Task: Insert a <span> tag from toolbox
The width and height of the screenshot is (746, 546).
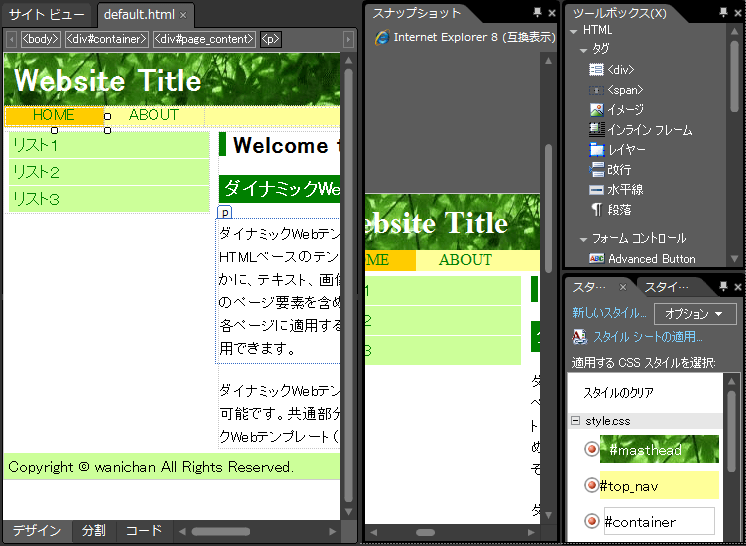Action: tap(616, 90)
